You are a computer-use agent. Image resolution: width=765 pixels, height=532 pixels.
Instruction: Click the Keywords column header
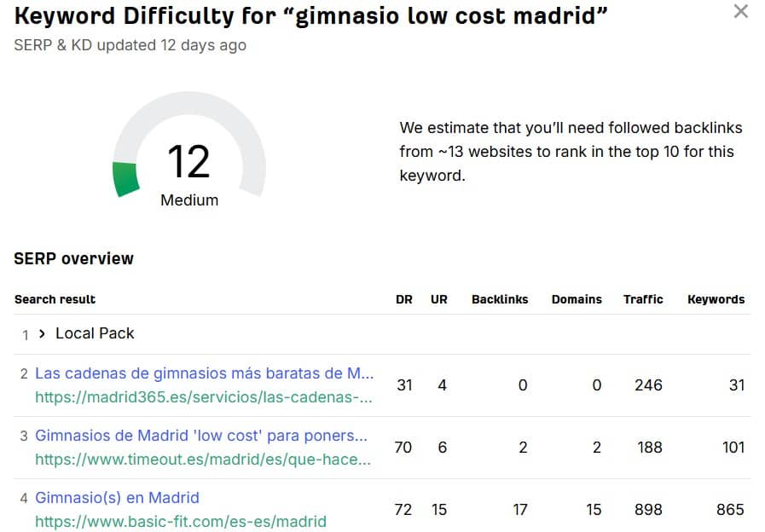point(716,299)
